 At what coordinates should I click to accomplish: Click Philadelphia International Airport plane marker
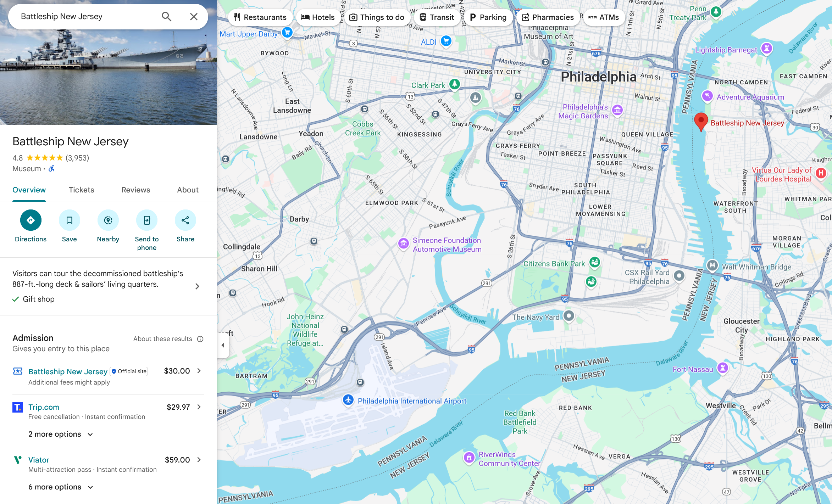pos(348,400)
